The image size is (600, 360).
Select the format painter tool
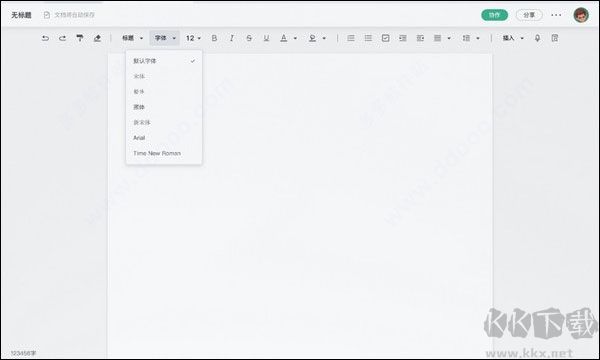(80, 38)
